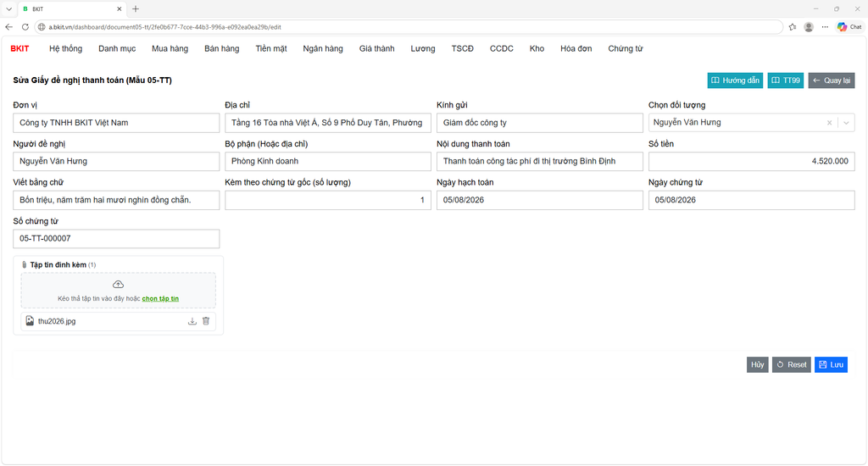Download the thu2026.jpg attachment
Viewport: 868px width, 466px height.
[192, 321]
